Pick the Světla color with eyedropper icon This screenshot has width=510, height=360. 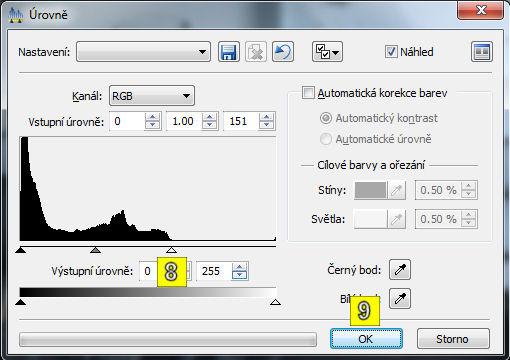pyautogui.click(x=397, y=219)
